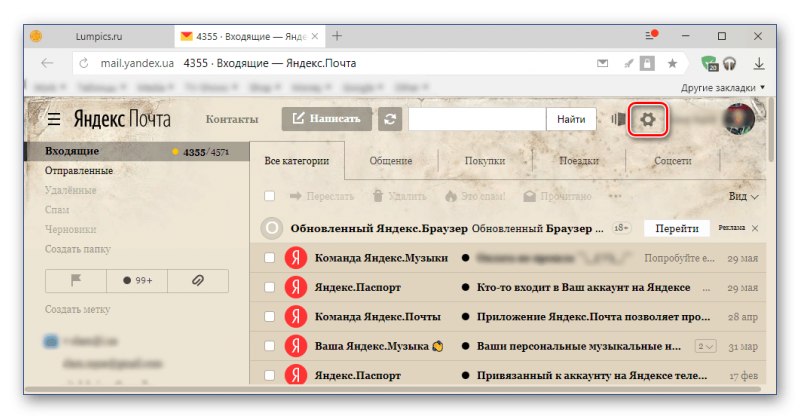Click the Удалить toolbar action
Image resolution: width=800 pixels, height=419 pixels.
pos(399,196)
